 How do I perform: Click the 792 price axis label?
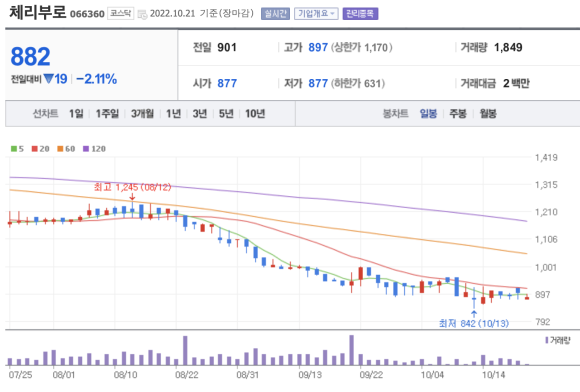(x=543, y=322)
